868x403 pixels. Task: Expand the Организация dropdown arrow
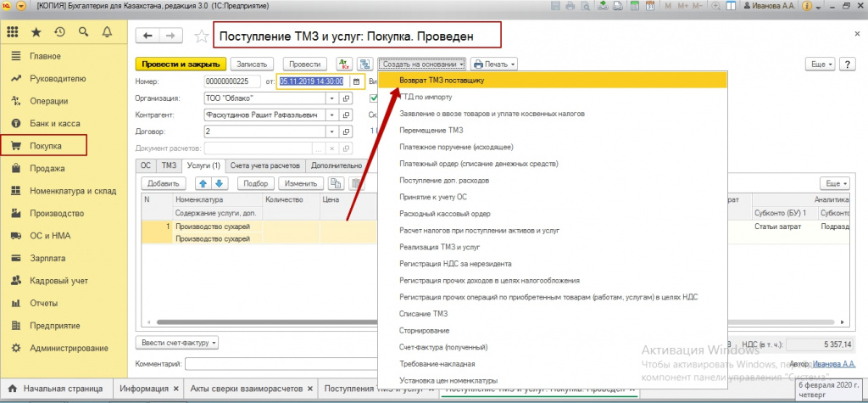(332, 98)
